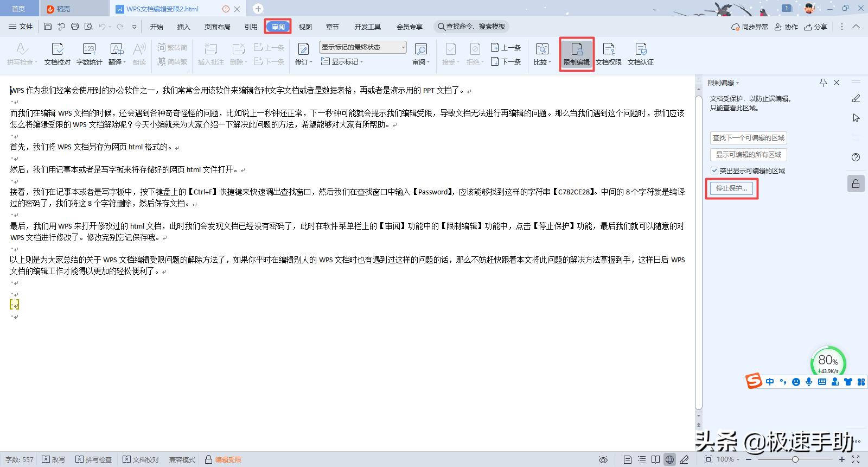
Task: Click the 协作 collaborate button
Action: tap(786, 27)
